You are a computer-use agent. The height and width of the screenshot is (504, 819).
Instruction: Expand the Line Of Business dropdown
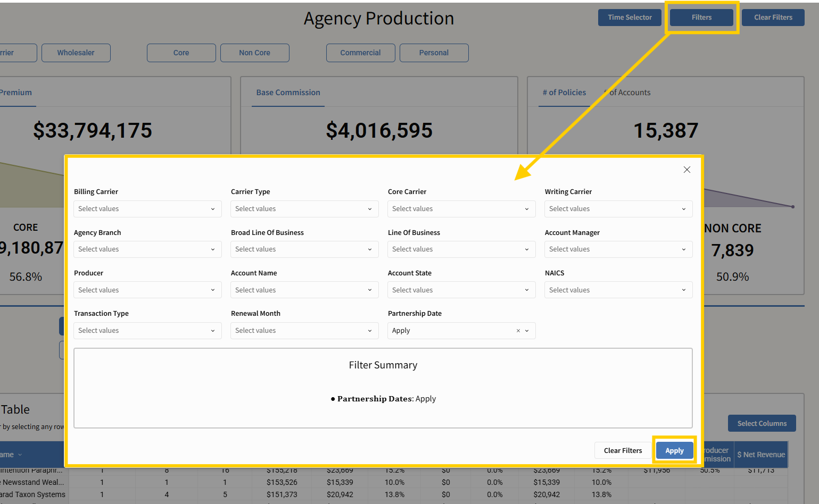pyautogui.click(x=461, y=249)
